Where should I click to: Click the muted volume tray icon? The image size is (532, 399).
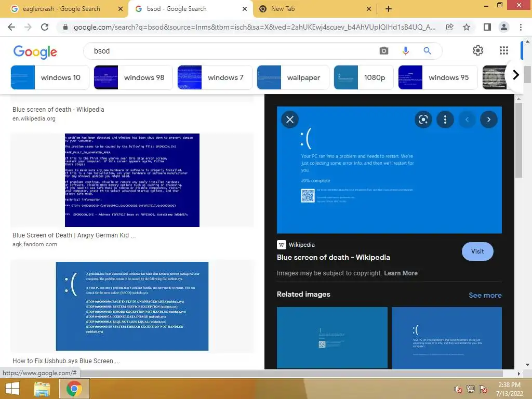tap(458, 389)
